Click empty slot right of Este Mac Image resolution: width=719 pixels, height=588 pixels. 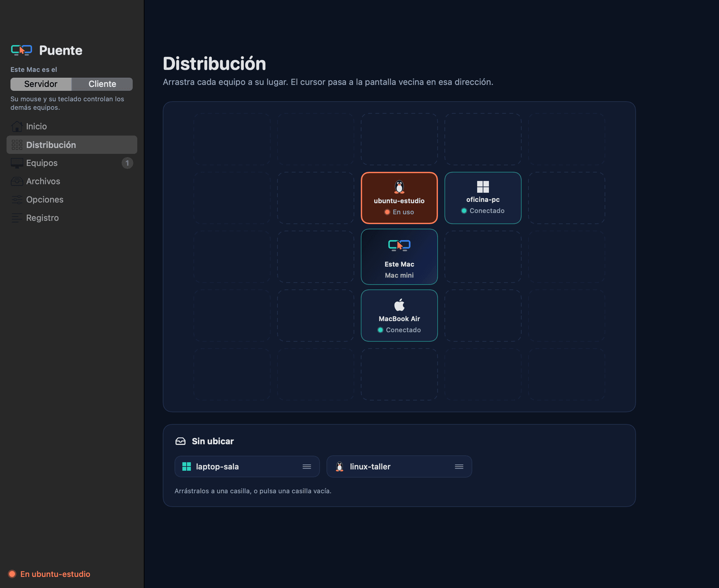coord(483,257)
